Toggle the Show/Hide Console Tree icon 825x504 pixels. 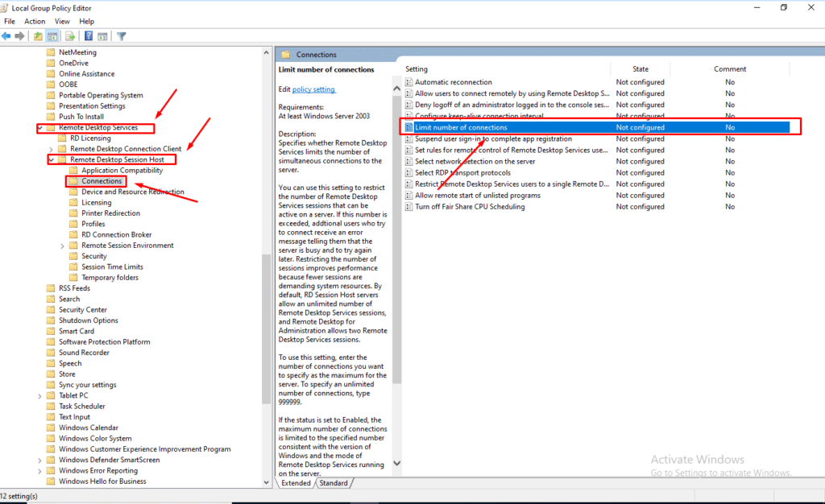[x=52, y=35]
